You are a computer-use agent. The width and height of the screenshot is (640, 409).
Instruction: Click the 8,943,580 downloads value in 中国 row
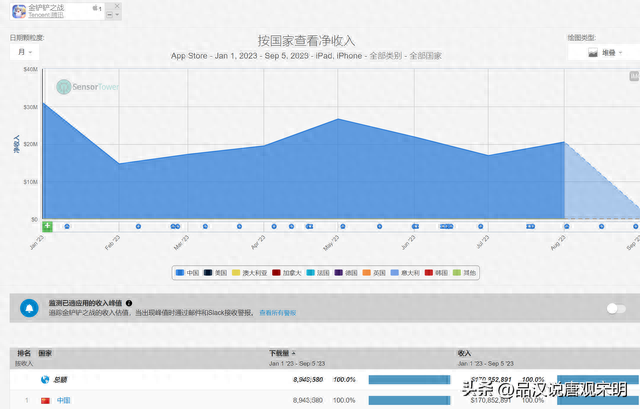[308, 400]
